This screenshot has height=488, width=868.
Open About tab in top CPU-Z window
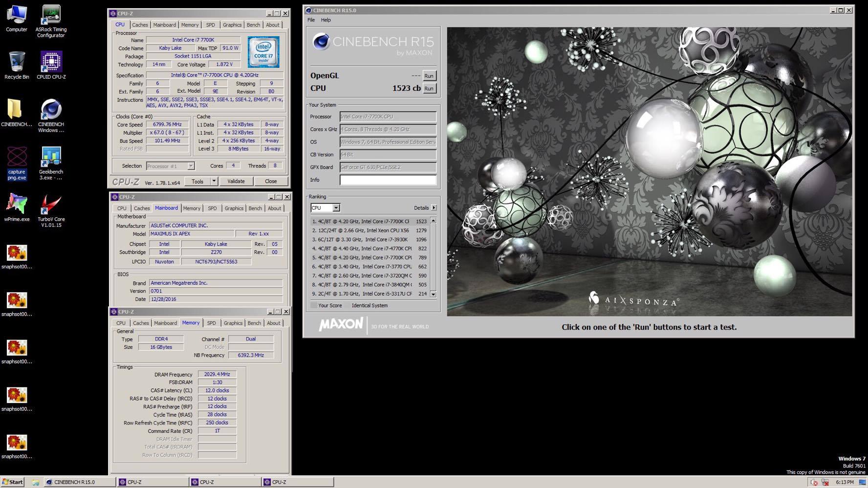273,25
